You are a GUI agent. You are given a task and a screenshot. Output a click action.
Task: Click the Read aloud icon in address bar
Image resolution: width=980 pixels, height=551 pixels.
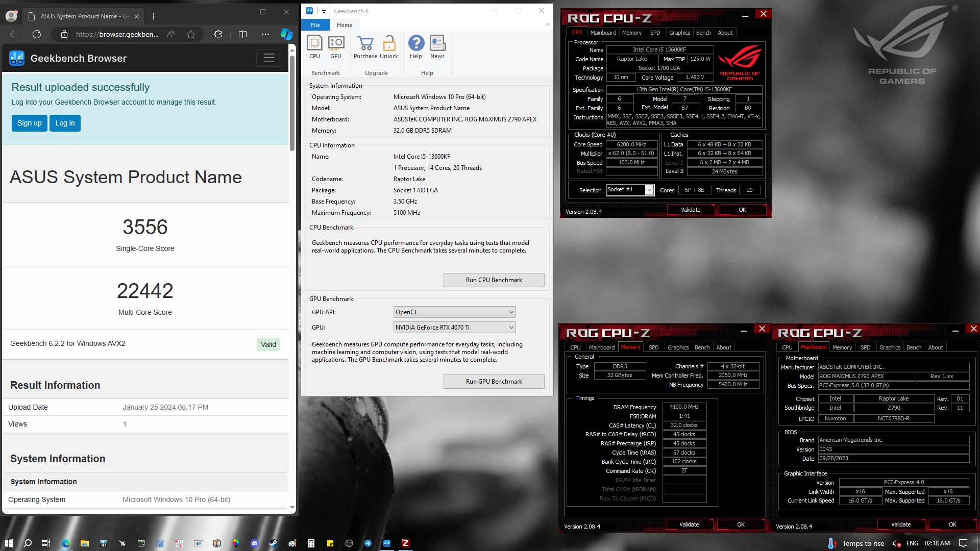pyautogui.click(x=171, y=34)
